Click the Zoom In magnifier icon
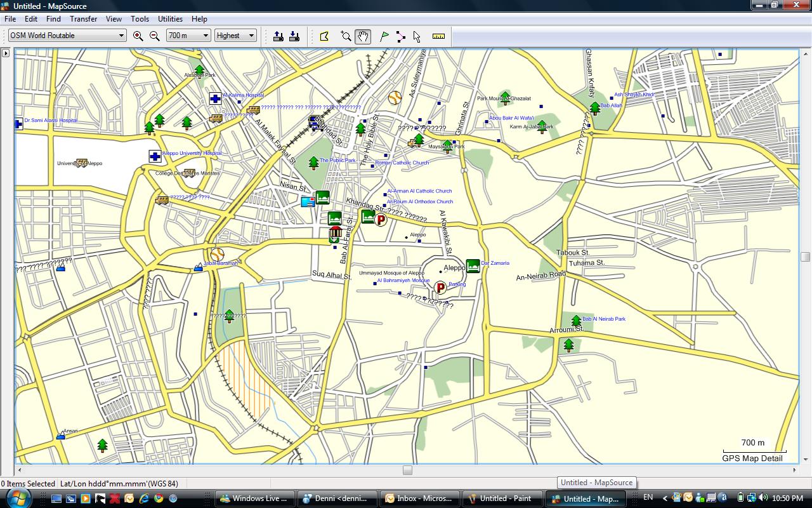This screenshot has height=508, width=812. tap(138, 36)
